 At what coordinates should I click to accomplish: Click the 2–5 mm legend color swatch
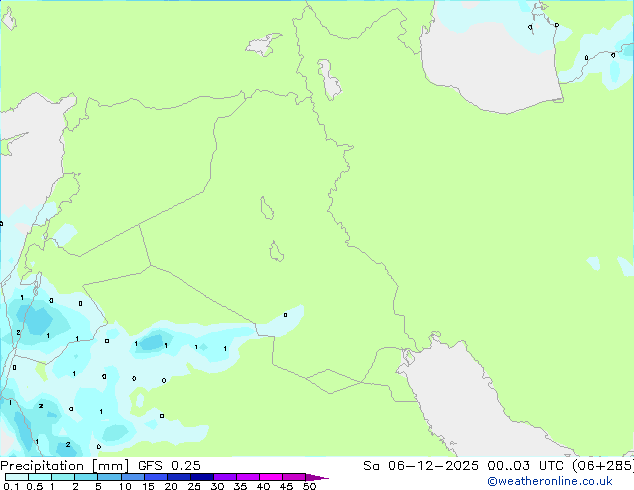coord(86,477)
